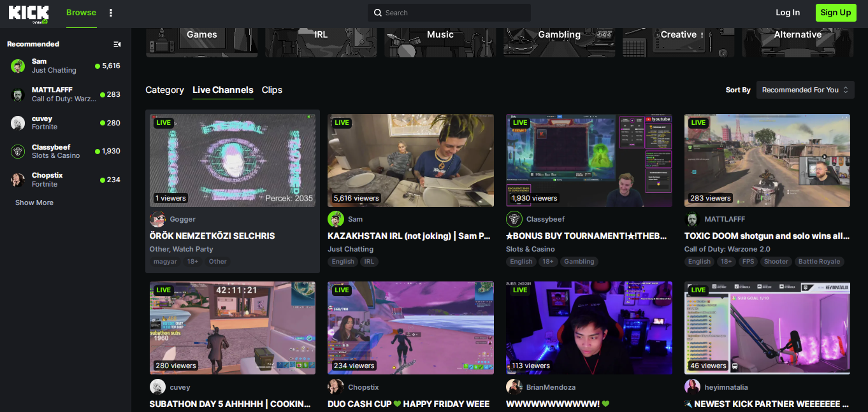The height and width of the screenshot is (412, 868).
Task: Open Sam's Kazakhstan stream thumbnail
Action: [x=411, y=160]
